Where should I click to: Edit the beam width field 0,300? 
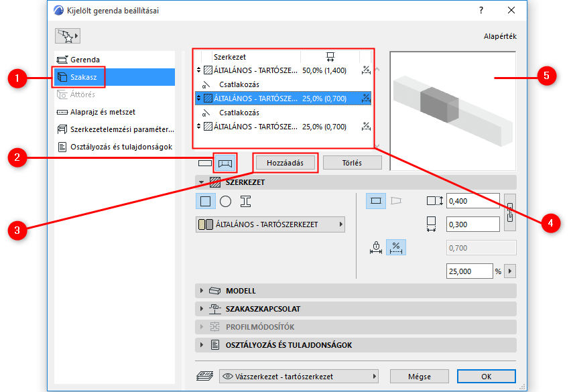(472, 224)
